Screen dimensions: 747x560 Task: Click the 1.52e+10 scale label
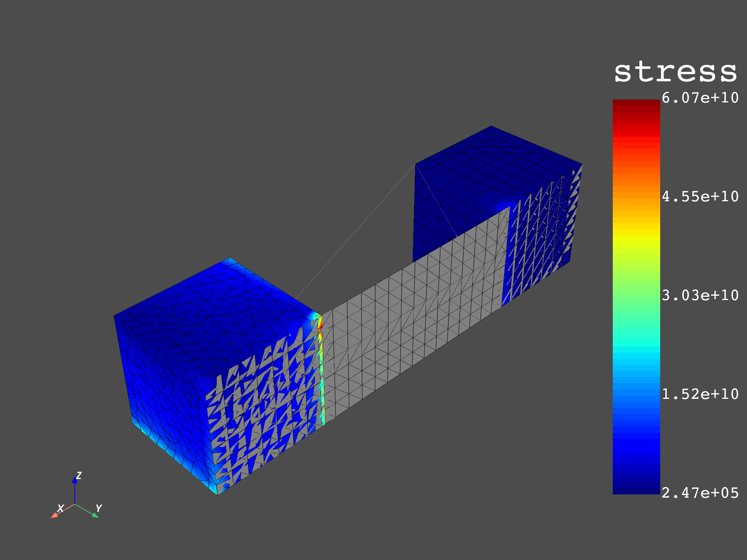pos(700,394)
